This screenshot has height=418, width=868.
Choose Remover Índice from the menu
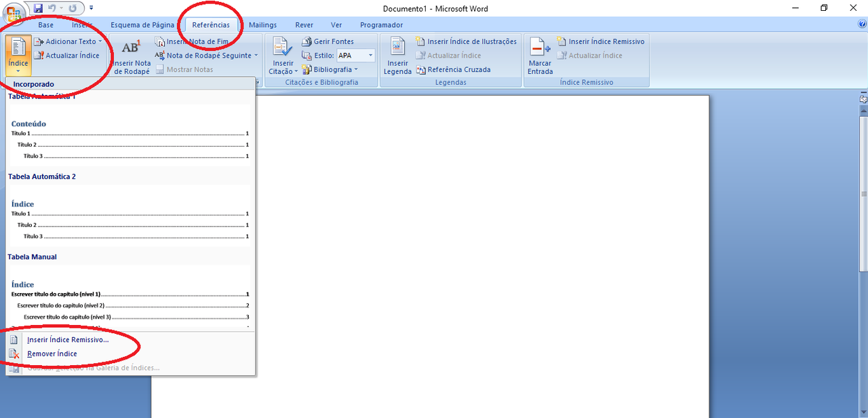(52, 354)
